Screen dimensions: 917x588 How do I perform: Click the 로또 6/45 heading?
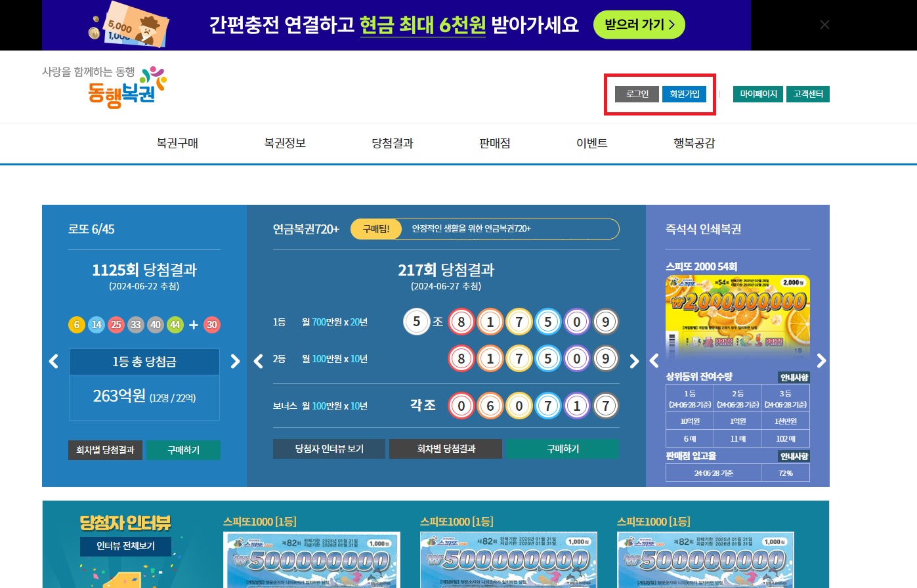[x=91, y=229]
